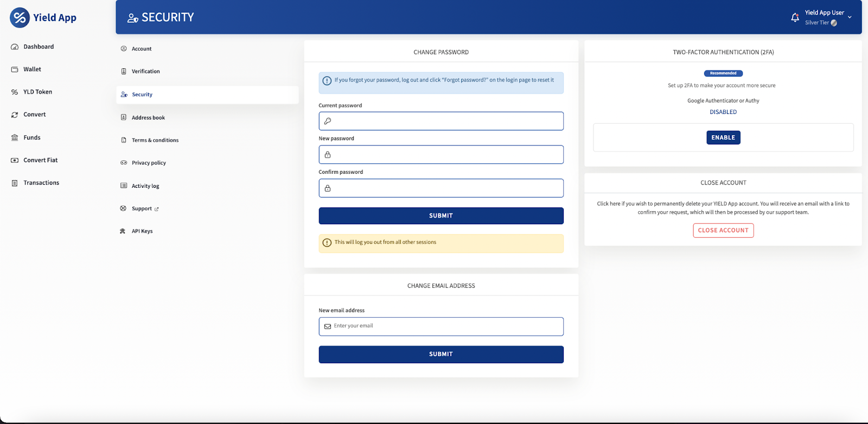Click the YLD Token percent icon
Screen dimensions: 868x424
click(x=15, y=92)
